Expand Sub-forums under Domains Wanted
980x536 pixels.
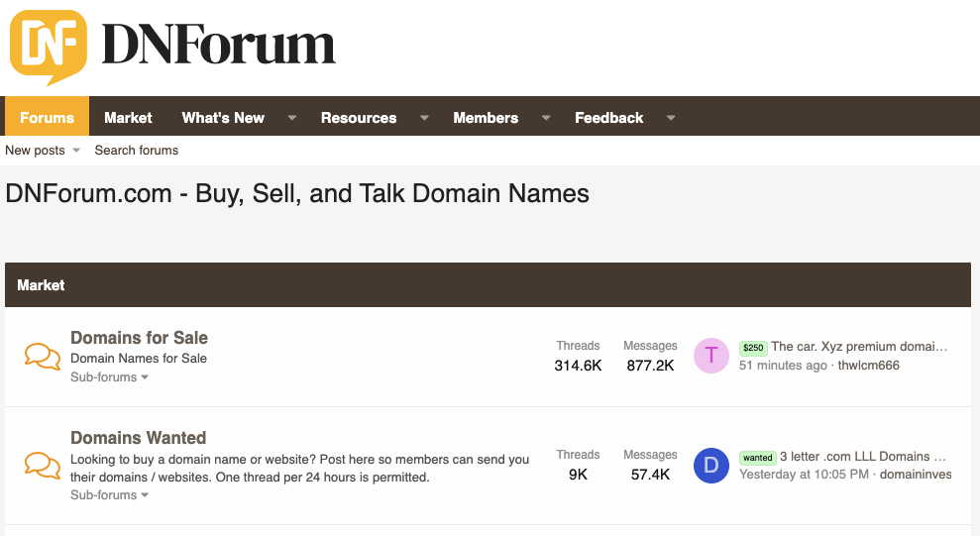coord(109,495)
